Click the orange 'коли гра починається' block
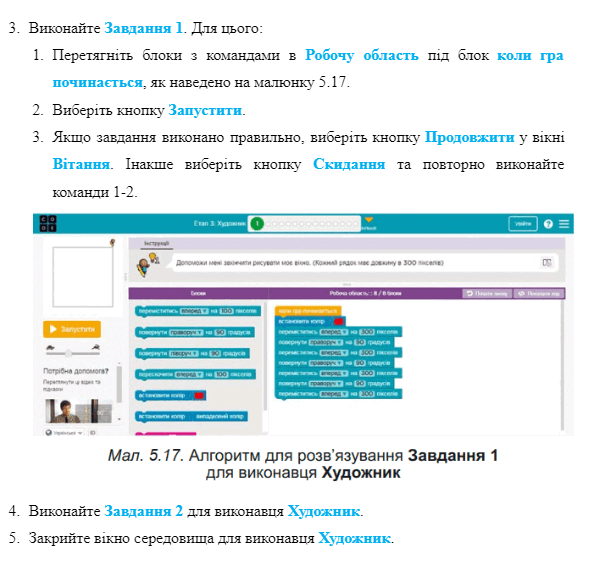Viewport: 590px width, 566px height. click(308, 311)
